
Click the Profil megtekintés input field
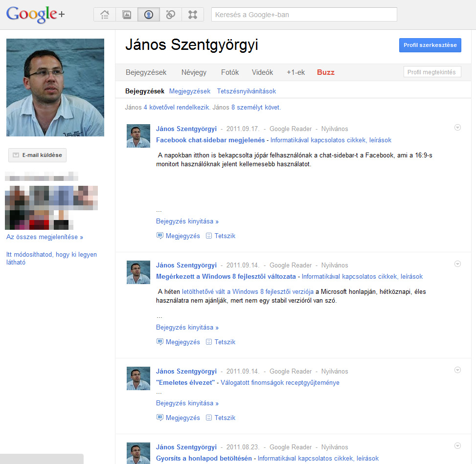pos(432,72)
